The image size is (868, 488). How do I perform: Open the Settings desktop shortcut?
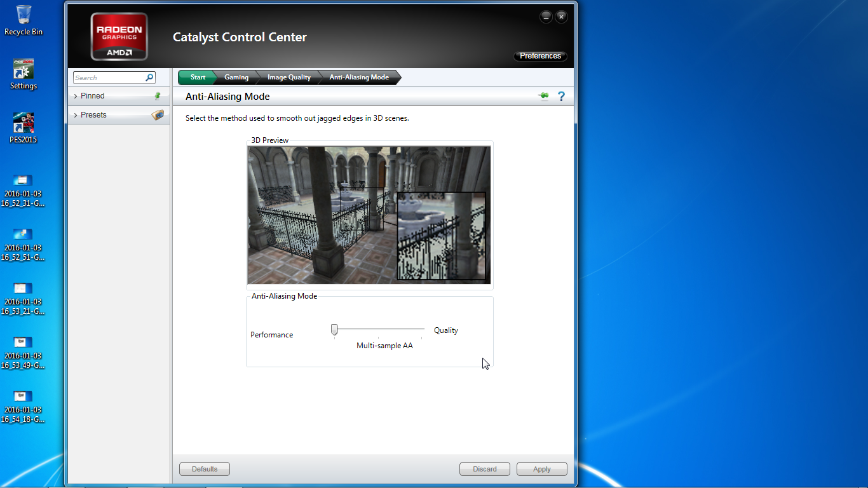pyautogui.click(x=24, y=74)
